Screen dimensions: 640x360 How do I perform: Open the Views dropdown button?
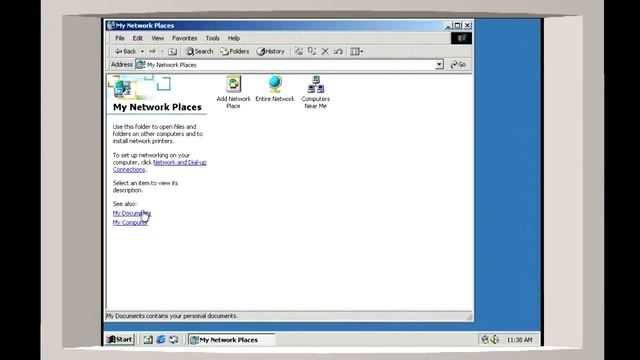pos(357,51)
